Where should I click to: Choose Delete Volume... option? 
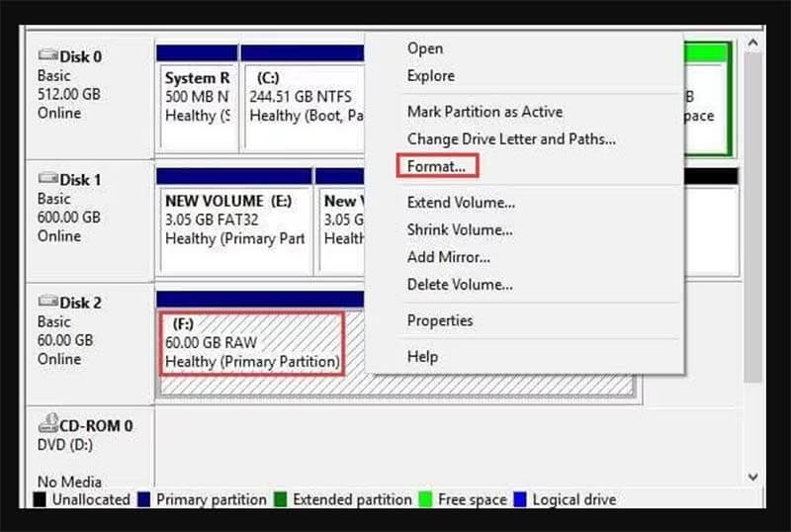tap(460, 285)
